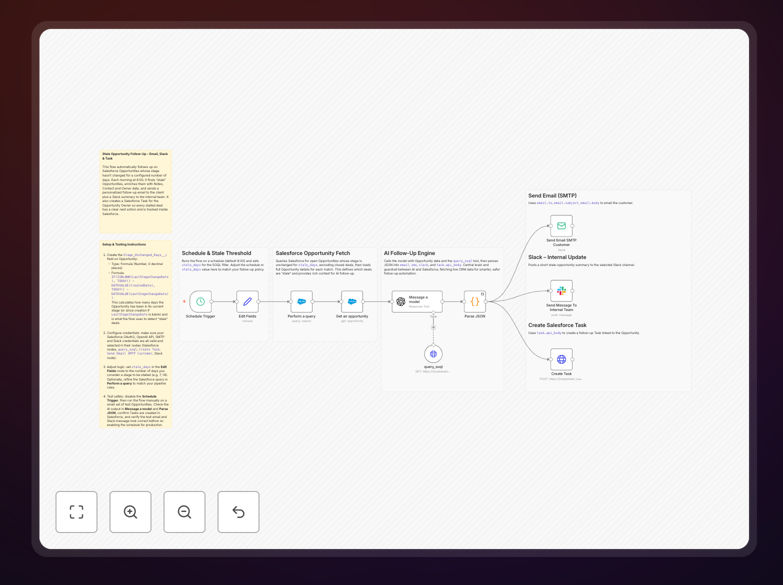Viewport: 783px width, 585px height.
Task: Click the AI Follow-Up Engine heading
Action: coord(409,253)
